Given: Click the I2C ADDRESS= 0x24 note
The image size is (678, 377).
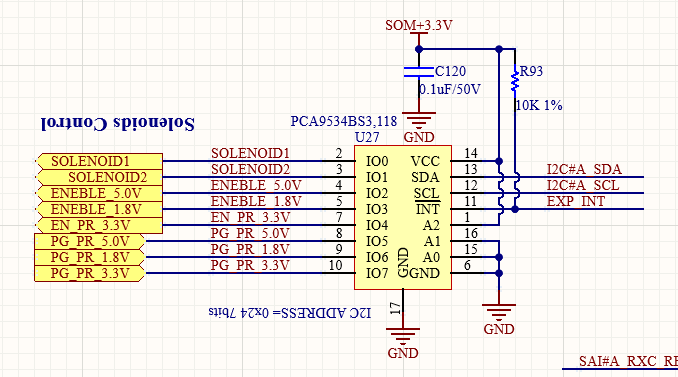Looking at the screenshot, I should coord(290,312).
